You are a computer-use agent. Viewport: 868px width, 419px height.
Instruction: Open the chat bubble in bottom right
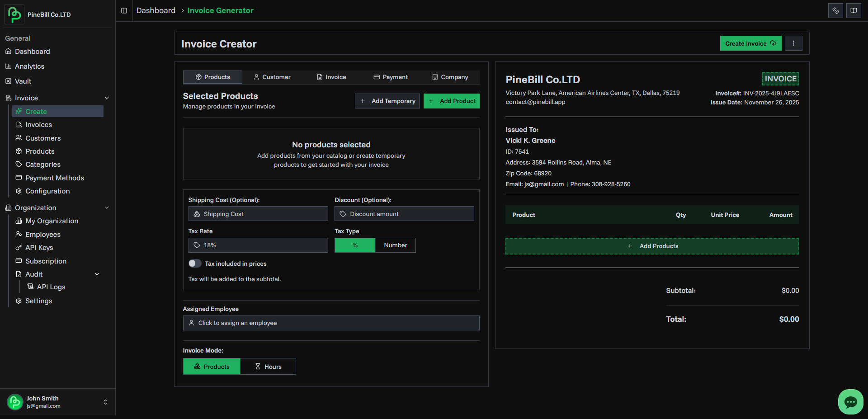[x=850, y=402]
